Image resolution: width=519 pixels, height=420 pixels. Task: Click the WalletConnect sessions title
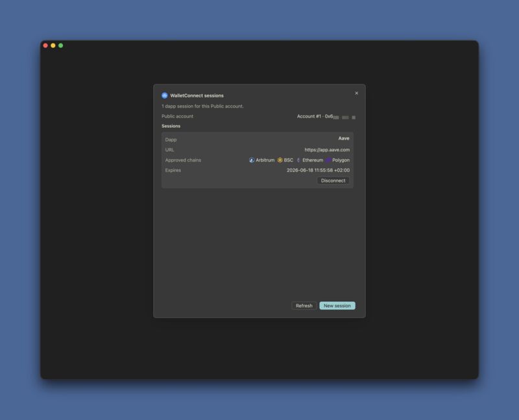pyautogui.click(x=197, y=95)
